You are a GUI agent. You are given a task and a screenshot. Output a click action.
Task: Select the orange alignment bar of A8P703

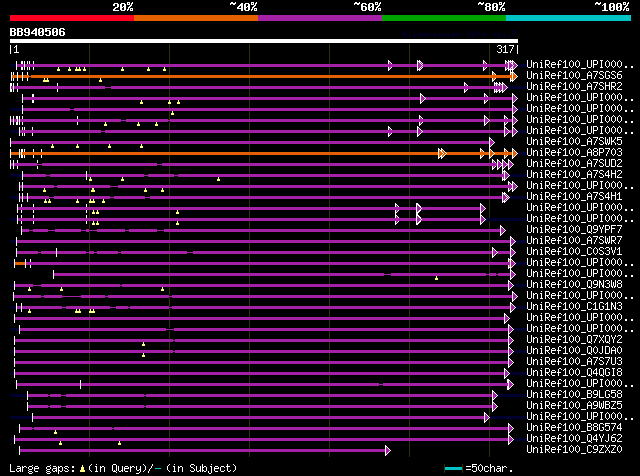point(264,153)
